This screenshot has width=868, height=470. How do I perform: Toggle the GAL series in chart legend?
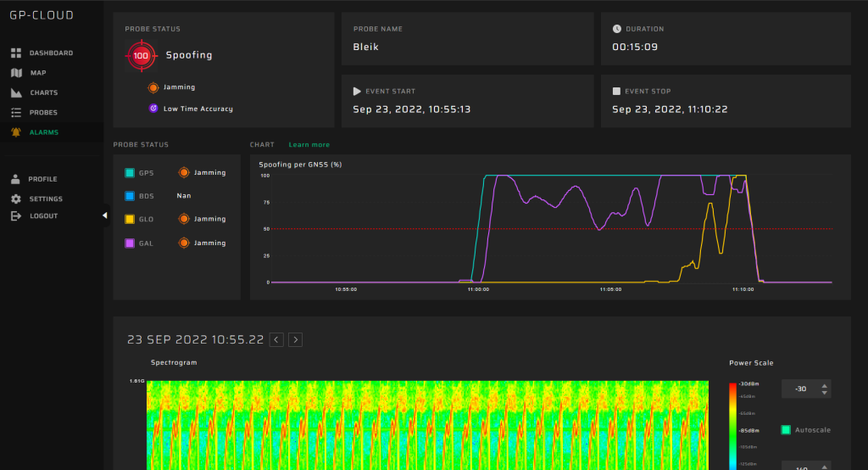coord(130,243)
